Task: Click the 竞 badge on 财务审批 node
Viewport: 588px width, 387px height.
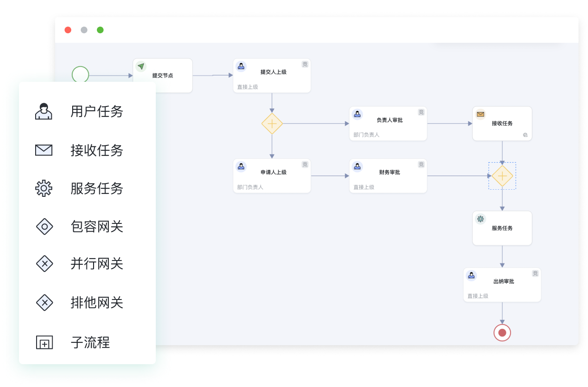Action: coord(421,164)
